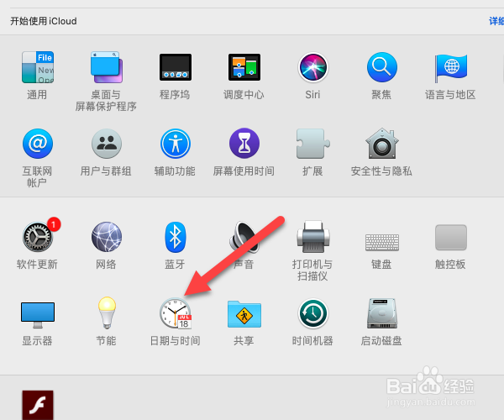Open the 启动磁盘 disk icon
This screenshot has height=420, width=504.
click(x=382, y=313)
